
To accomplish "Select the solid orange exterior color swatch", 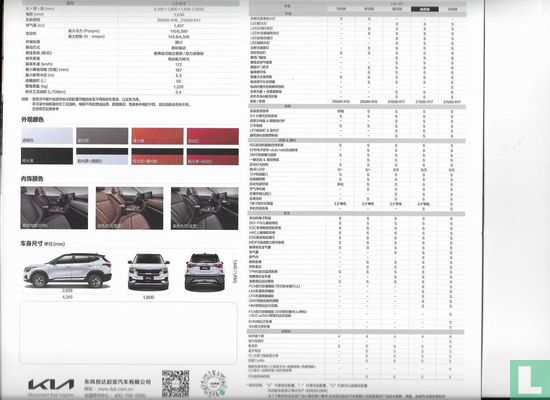I will click(157, 136).
